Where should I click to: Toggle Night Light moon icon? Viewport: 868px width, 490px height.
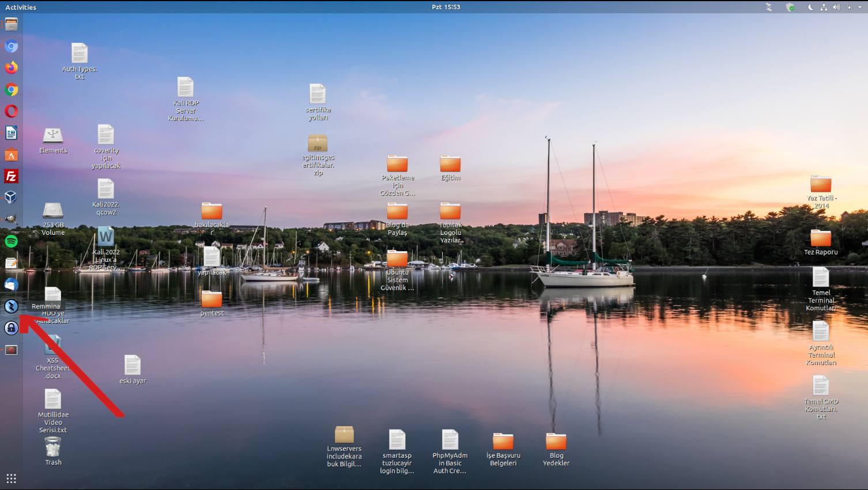coord(810,7)
